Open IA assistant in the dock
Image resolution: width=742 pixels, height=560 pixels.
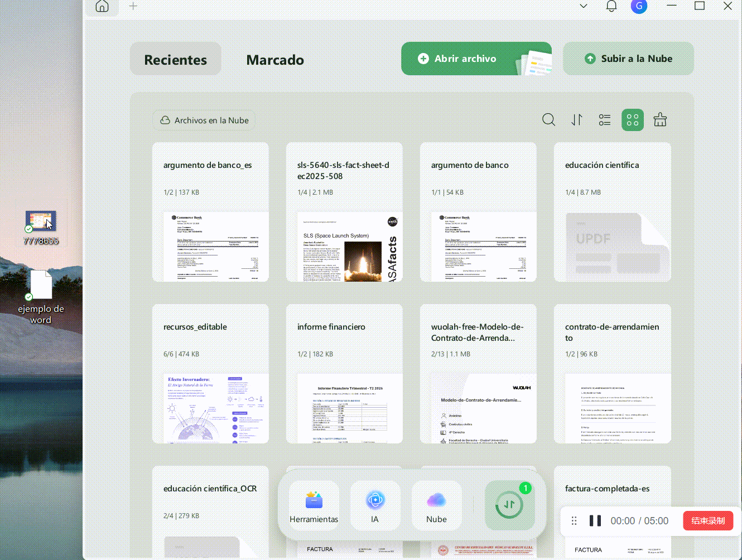pos(375,505)
